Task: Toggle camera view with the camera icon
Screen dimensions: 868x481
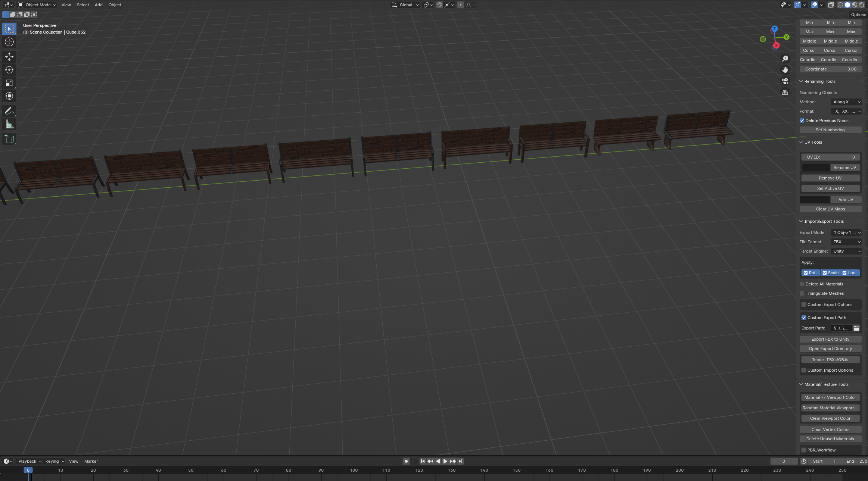Action: click(x=785, y=81)
